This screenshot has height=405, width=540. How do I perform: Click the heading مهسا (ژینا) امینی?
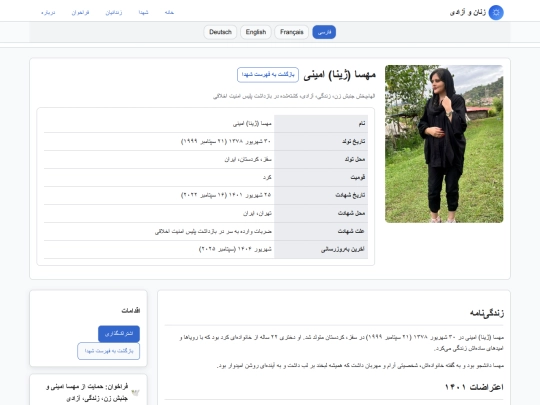[x=340, y=75]
